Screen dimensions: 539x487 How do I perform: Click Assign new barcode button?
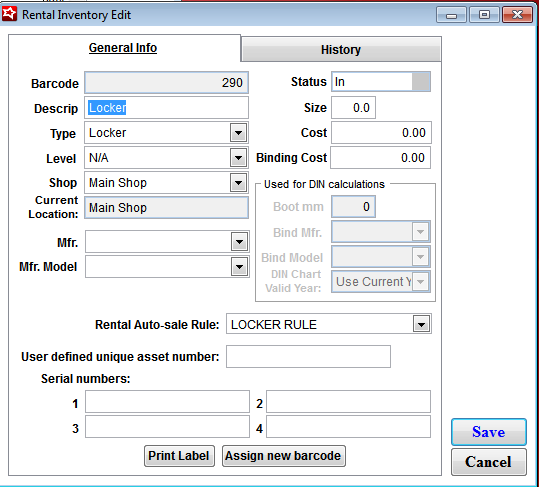pos(284,456)
